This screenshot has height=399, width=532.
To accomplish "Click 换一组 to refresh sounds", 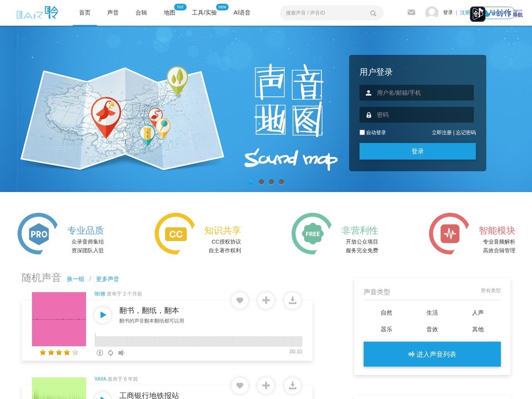I will 76,279.
